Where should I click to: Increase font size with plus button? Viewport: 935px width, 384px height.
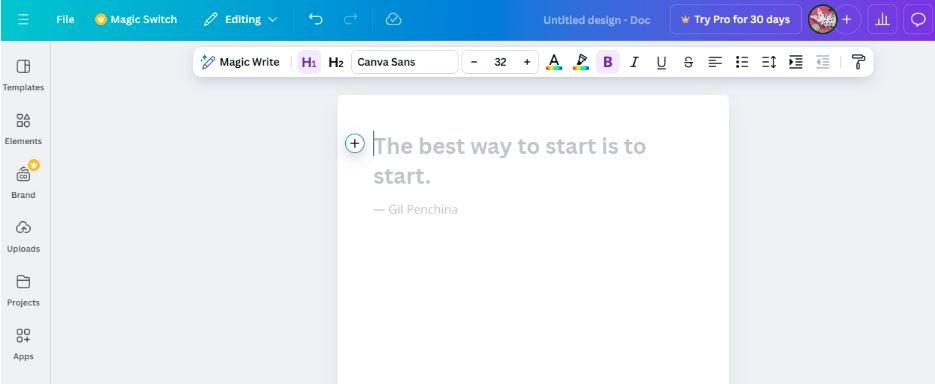click(x=527, y=62)
